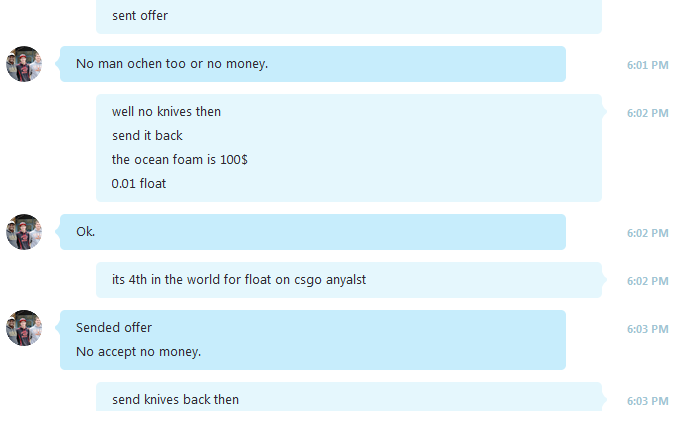
Task: Select the "send knives back then" message
Action: click(x=349, y=397)
